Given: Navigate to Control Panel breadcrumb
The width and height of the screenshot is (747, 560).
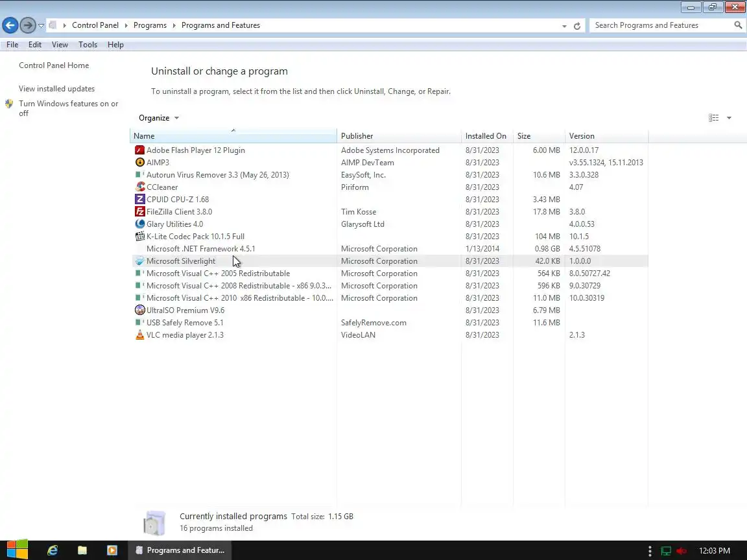Looking at the screenshot, I should 95,25.
